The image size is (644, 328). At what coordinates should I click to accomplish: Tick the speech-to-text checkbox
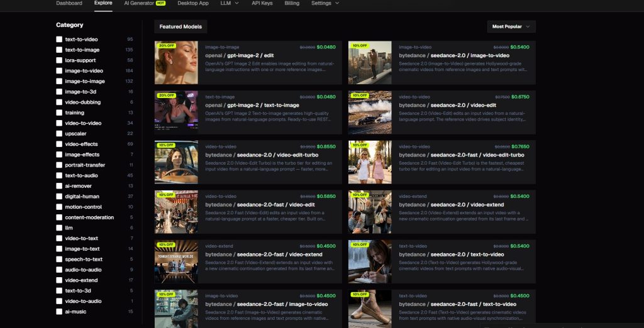click(x=59, y=259)
